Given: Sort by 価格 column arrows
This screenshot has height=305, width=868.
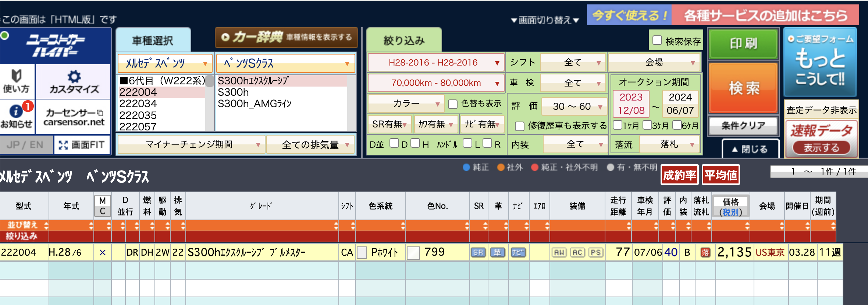Looking at the screenshot, I should pos(747,225).
